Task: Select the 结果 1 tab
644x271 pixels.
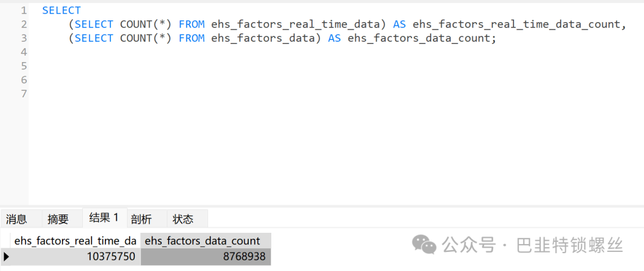Action: 104,218
